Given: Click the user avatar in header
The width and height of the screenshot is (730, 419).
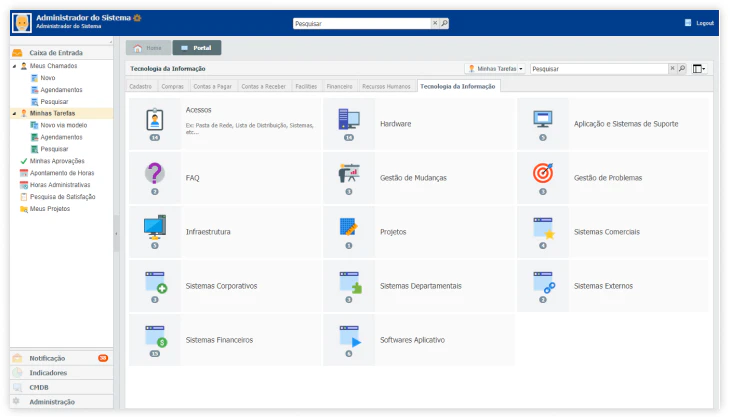Looking at the screenshot, I should click(22, 23).
